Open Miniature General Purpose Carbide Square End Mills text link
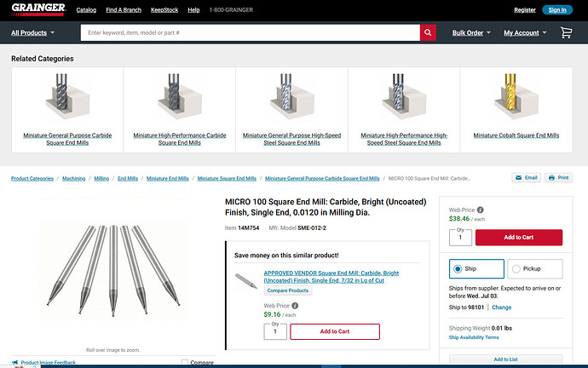588x368 pixels. tap(67, 139)
